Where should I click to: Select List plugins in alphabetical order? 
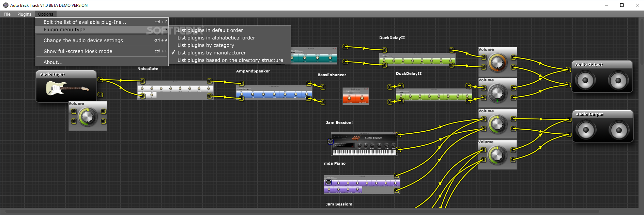(230, 38)
